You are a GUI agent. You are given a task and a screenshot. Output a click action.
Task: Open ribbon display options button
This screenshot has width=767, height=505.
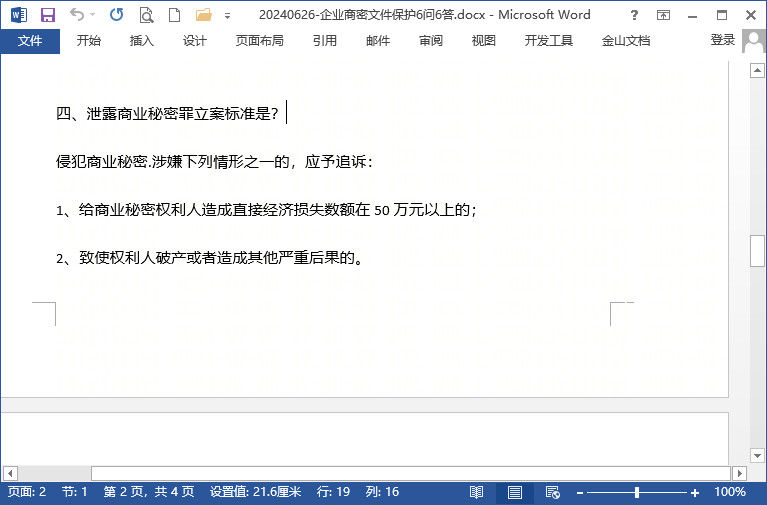(x=663, y=15)
